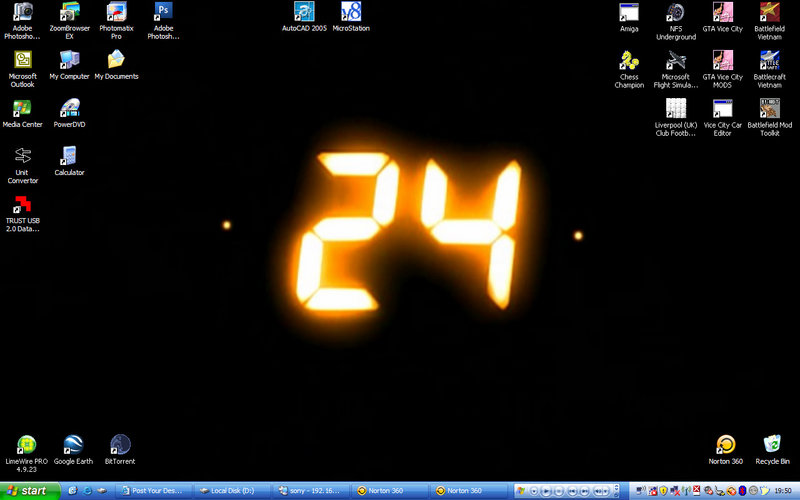Launch LimeWire PRO 4.9.23
The height and width of the screenshot is (500, 800).
click(26, 454)
